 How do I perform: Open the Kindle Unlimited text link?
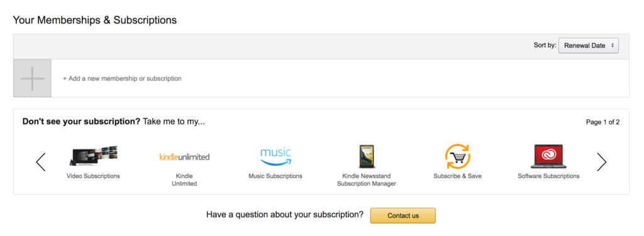click(184, 180)
